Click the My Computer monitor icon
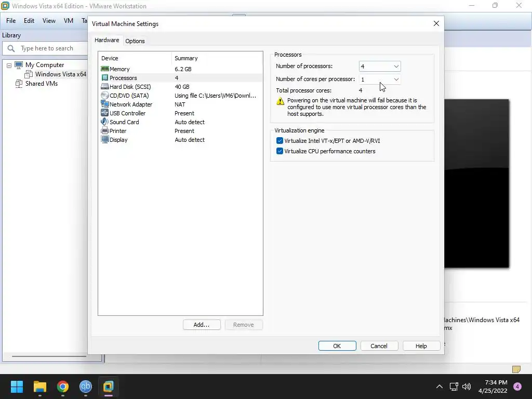The height and width of the screenshot is (399, 532). tap(19, 65)
